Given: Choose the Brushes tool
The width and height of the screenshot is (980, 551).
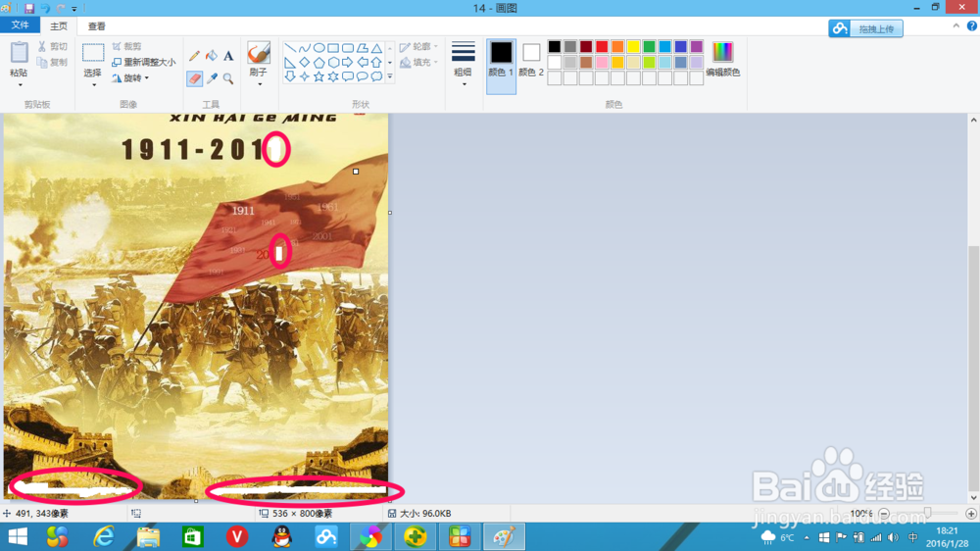Looking at the screenshot, I should 258,53.
